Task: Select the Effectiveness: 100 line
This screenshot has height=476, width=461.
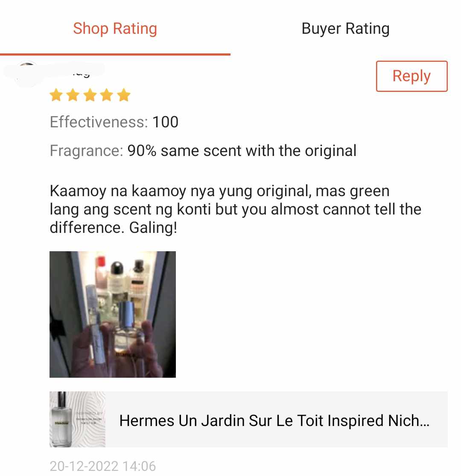Action: [114, 122]
